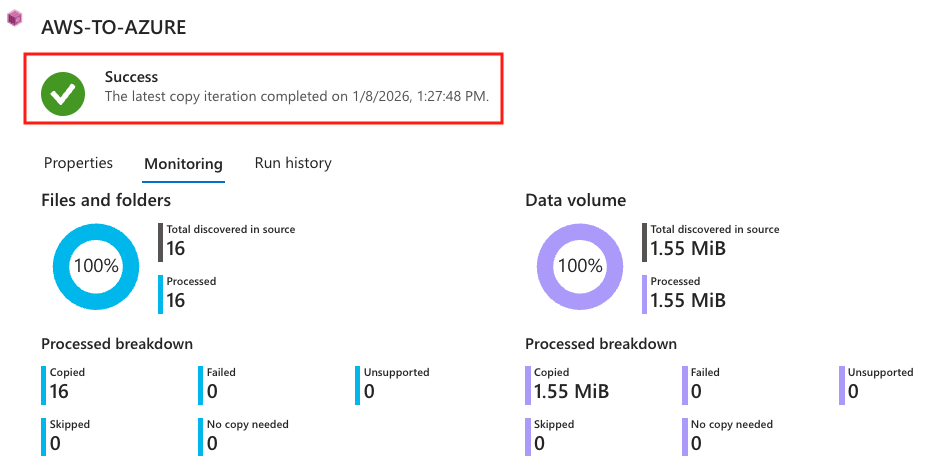Screen dimensions: 936x473
Task: Switch to the Run history tab
Action: (293, 163)
